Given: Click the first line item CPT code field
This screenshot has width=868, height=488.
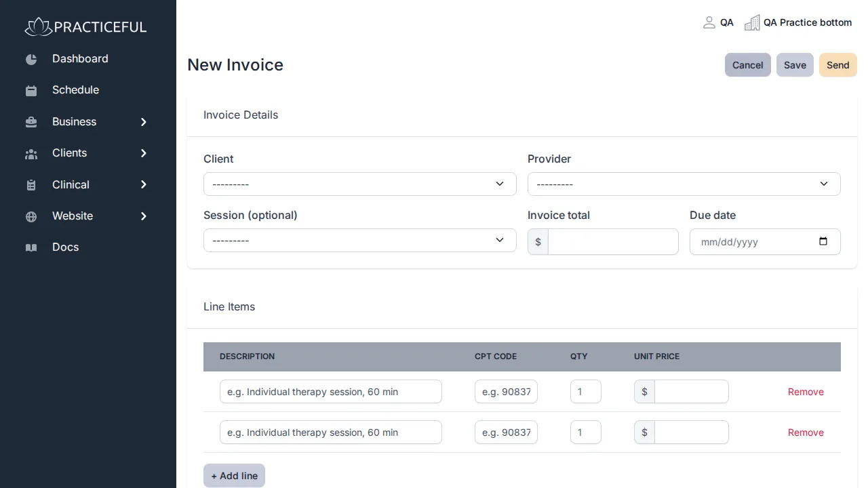Looking at the screenshot, I should pos(506,392).
